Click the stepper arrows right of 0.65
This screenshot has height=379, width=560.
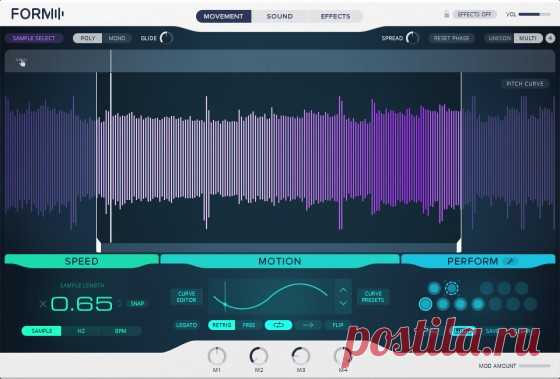[x=120, y=304]
